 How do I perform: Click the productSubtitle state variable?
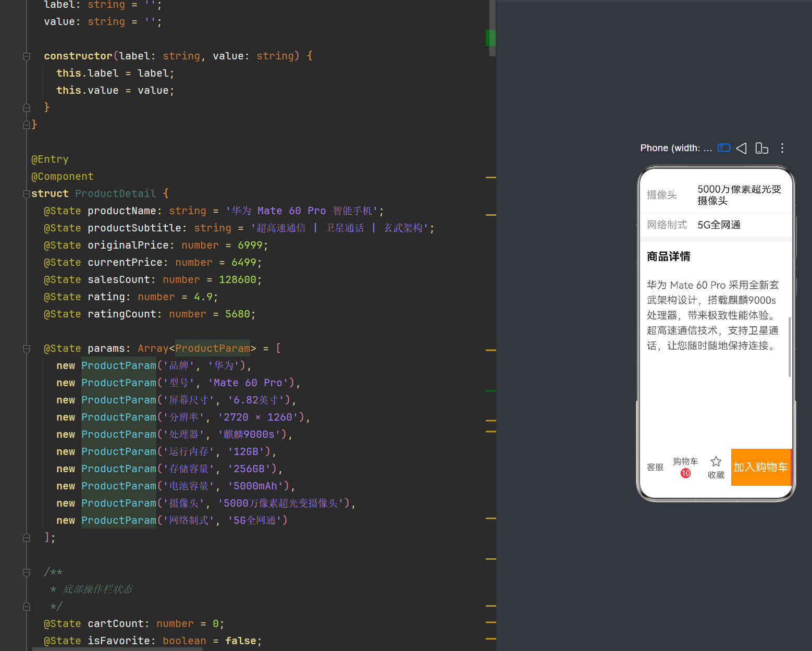pos(134,228)
